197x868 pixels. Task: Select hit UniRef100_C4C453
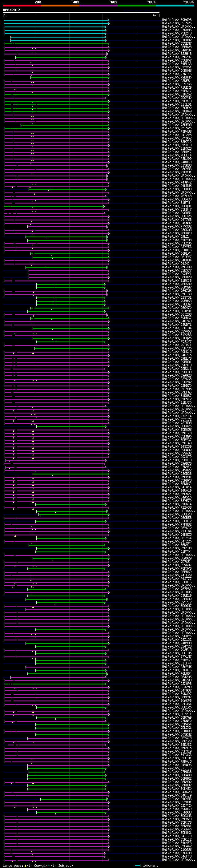[177, 799]
